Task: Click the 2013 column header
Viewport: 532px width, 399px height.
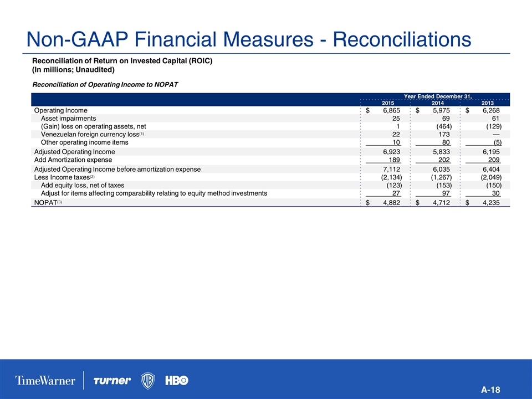Action: [x=487, y=104]
